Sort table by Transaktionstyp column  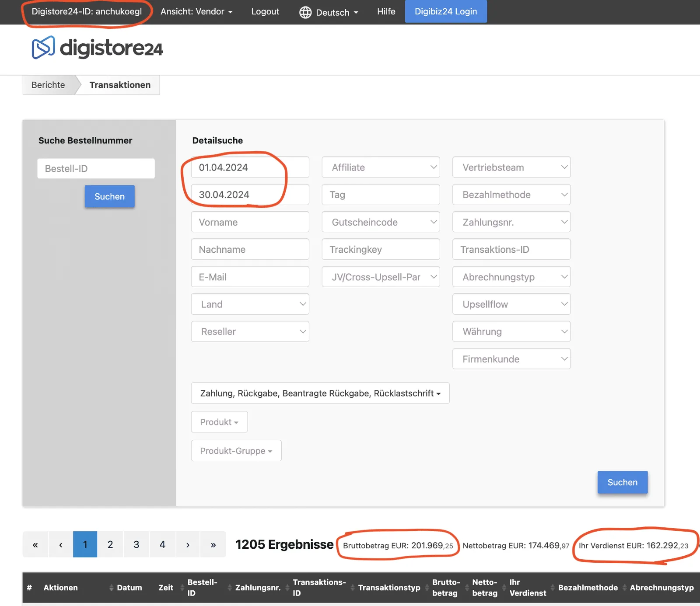click(389, 588)
